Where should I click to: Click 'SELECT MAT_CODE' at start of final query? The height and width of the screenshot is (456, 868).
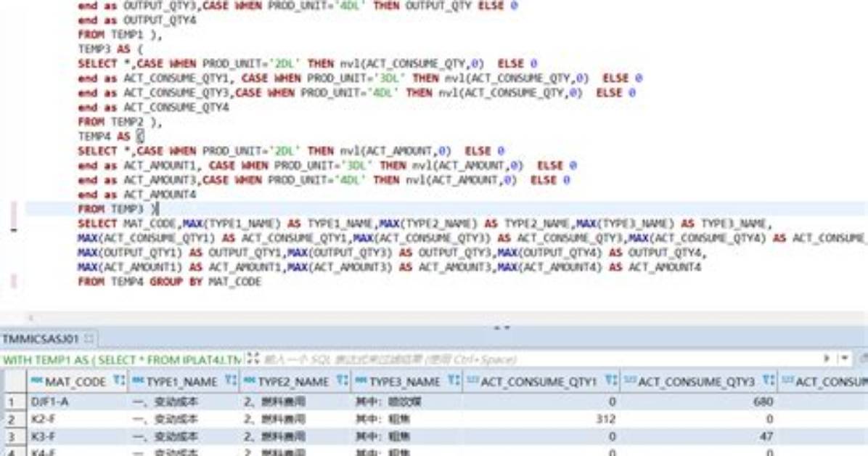click(x=128, y=224)
